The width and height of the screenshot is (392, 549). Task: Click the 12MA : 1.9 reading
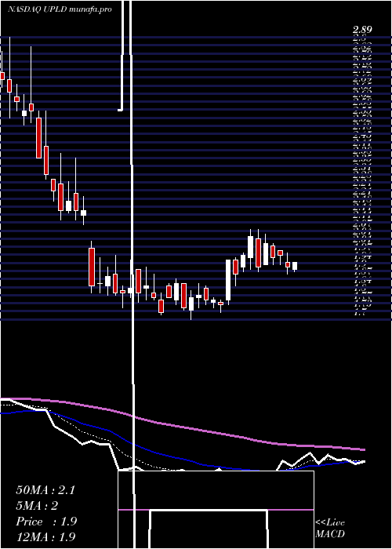point(45,536)
